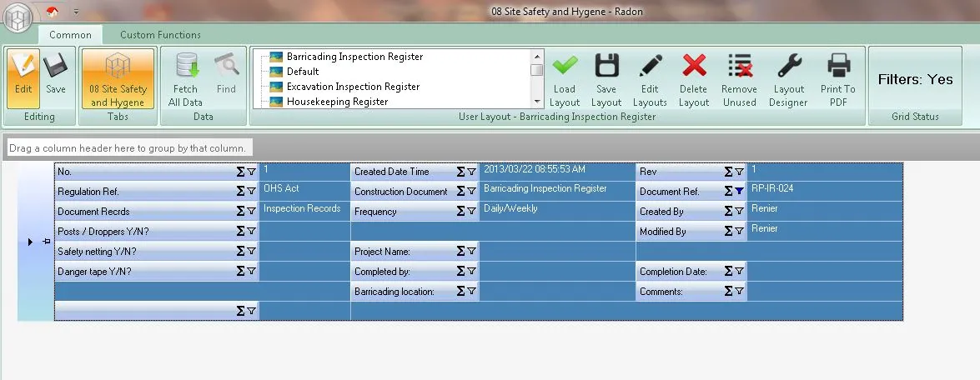Click Document Ref. column header
The height and width of the screenshot is (380, 980).
[x=691, y=191]
